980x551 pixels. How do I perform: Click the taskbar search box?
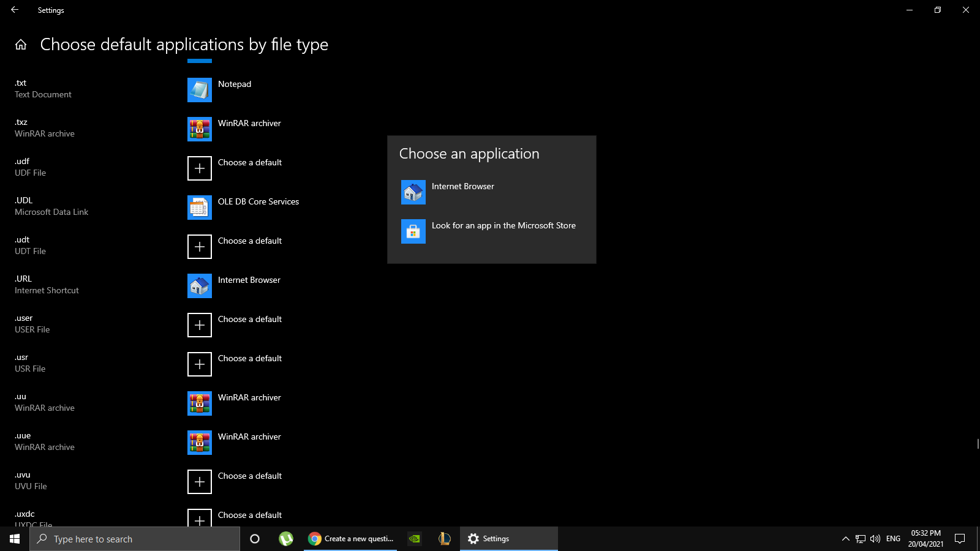(135, 539)
